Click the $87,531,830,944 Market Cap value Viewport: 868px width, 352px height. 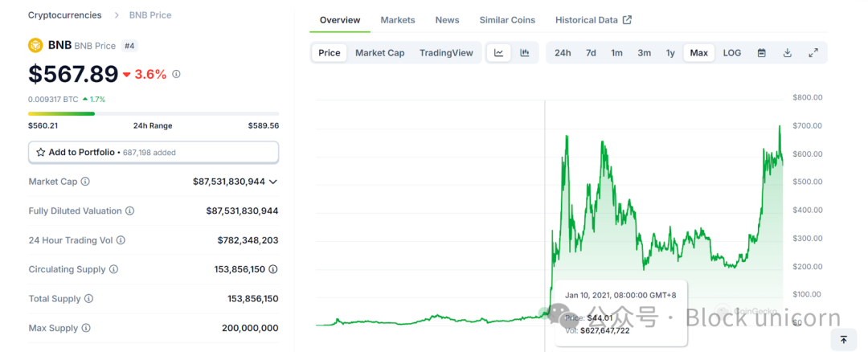pos(228,182)
